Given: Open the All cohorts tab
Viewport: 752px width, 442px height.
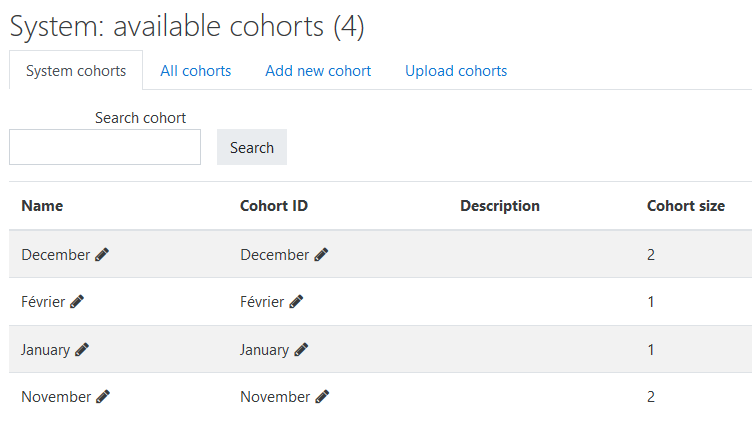Looking at the screenshot, I should 196,70.
